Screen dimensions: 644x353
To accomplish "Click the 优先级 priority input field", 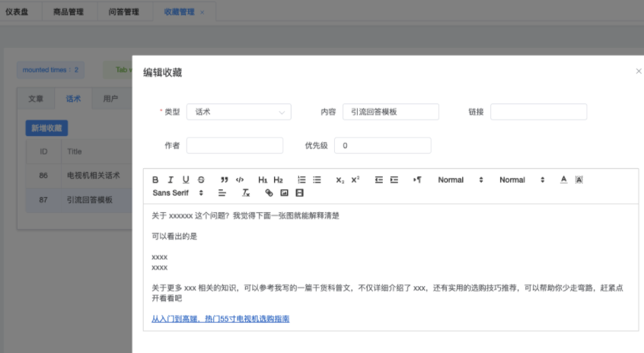I will point(382,146).
